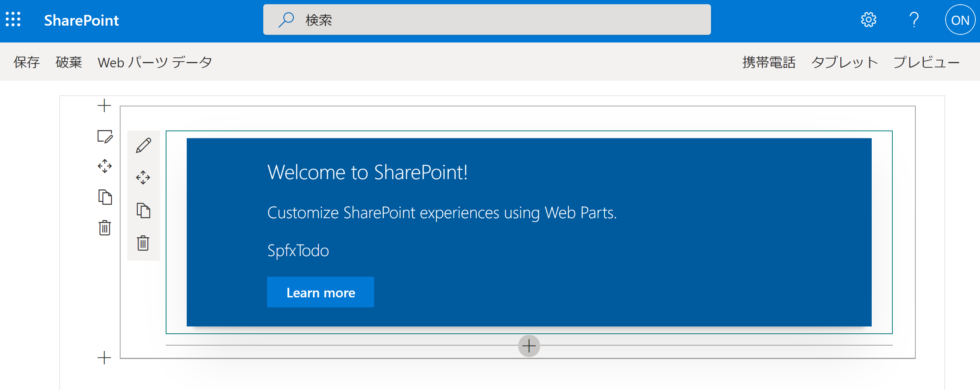Save the page with 保存
Viewport: 980px width, 390px height.
[26, 62]
